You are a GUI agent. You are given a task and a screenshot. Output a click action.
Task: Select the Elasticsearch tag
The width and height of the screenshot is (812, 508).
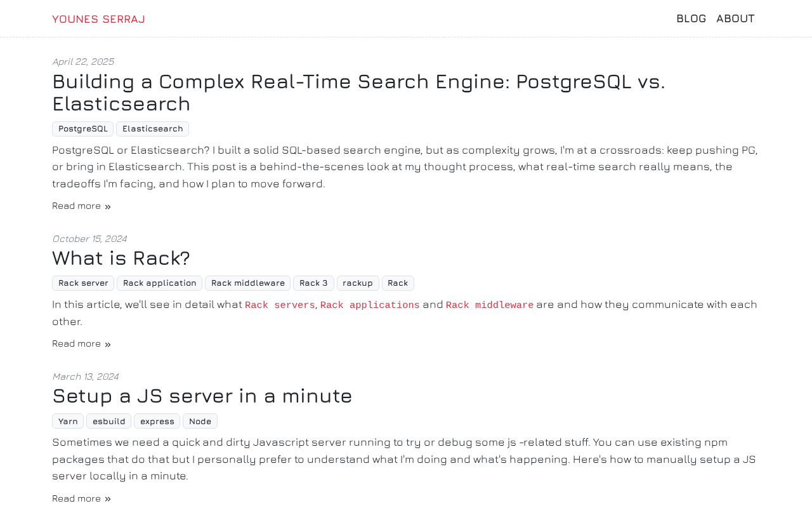(153, 129)
